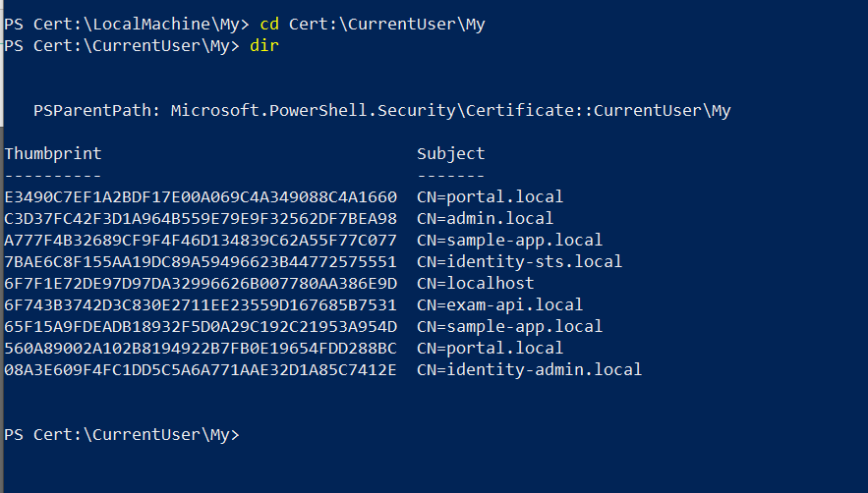This screenshot has width=868, height=493.
Task: Click the thumbprint starting with 6F743B37
Action: (x=201, y=304)
